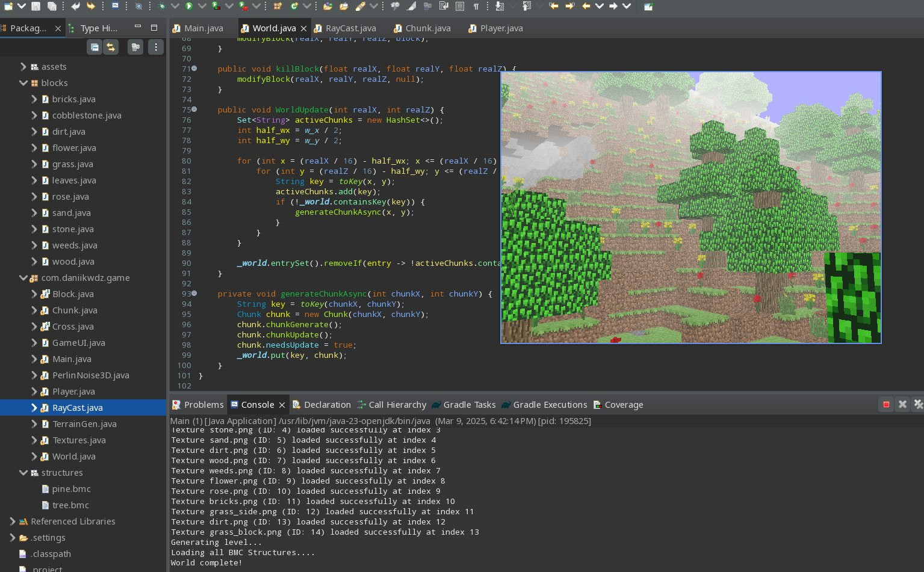Click the Previous Annotation icon

527,6
